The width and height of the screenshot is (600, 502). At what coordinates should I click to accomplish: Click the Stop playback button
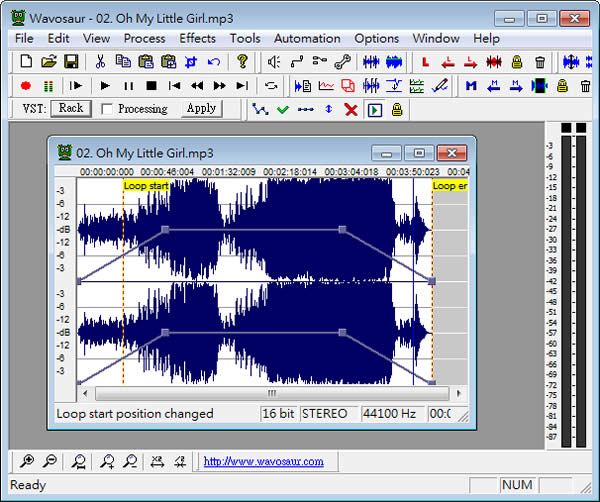coord(152,86)
